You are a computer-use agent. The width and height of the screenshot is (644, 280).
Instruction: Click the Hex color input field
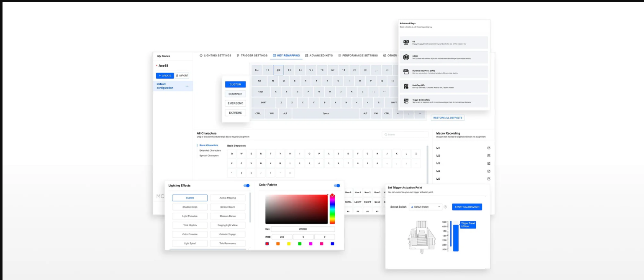pyautogui.click(x=303, y=229)
